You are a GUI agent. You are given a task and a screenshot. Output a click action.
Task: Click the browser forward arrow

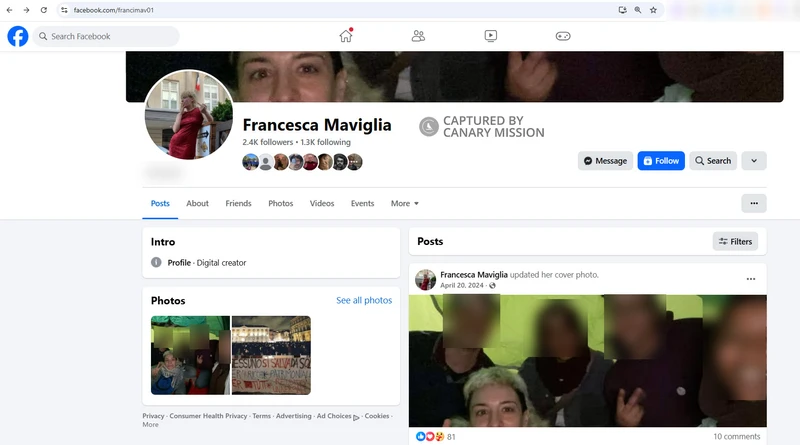27,10
